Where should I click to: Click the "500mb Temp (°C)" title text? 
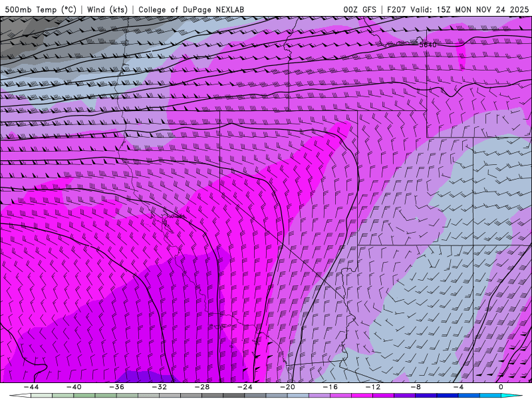[x=41, y=9]
